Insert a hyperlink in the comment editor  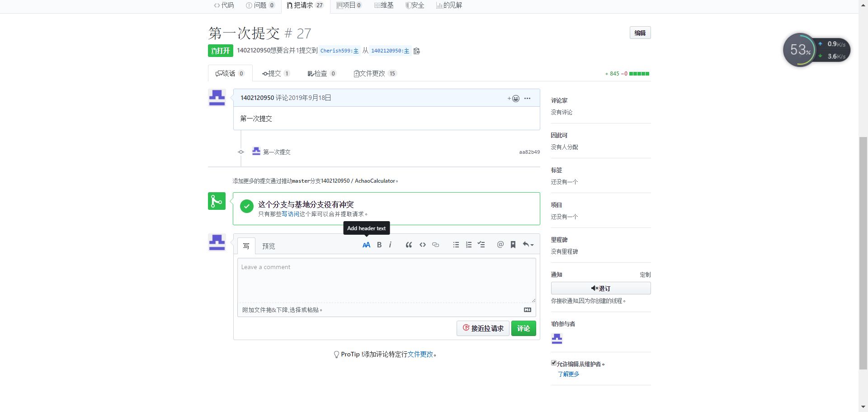pyautogui.click(x=435, y=245)
